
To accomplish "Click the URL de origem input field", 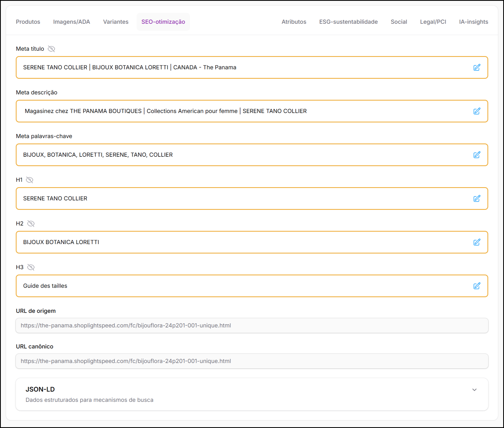I will click(252, 326).
